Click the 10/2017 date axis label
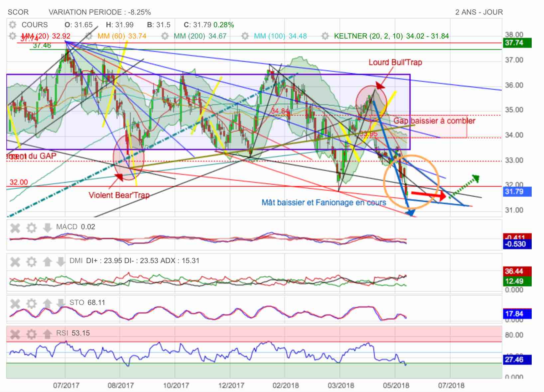The width and height of the screenshot is (544, 392). pos(176,386)
